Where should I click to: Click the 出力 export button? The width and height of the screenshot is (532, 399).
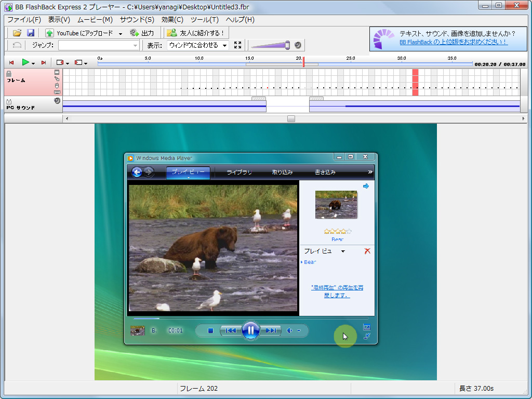(x=142, y=33)
